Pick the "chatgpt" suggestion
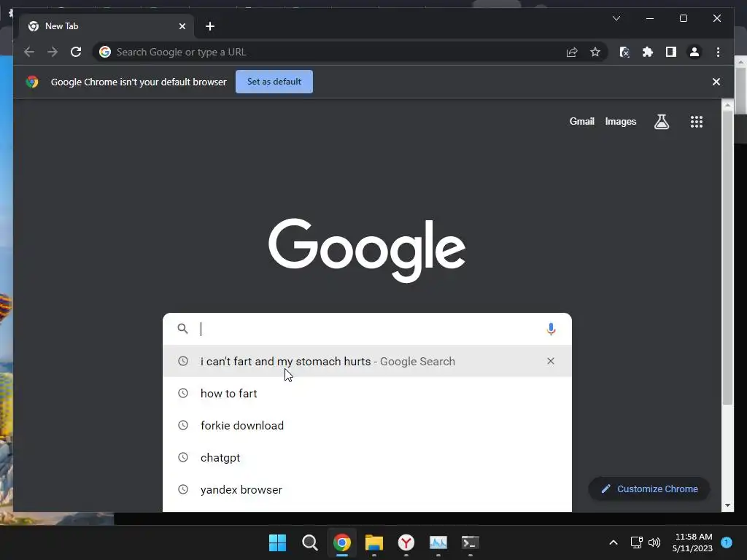This screenshot has width=747, height=560. pos(367,458)
